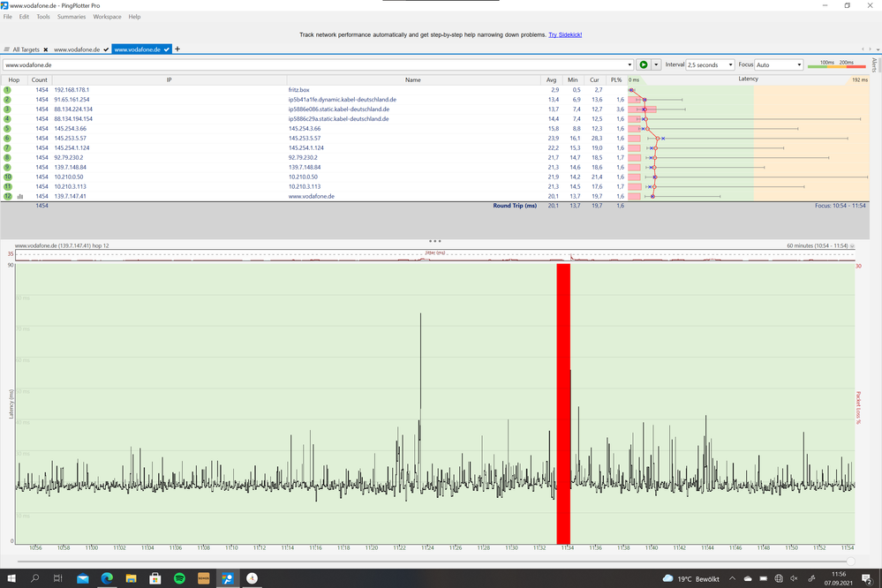Select the PingPlotter icon in the taskbar

pos(226,579)
